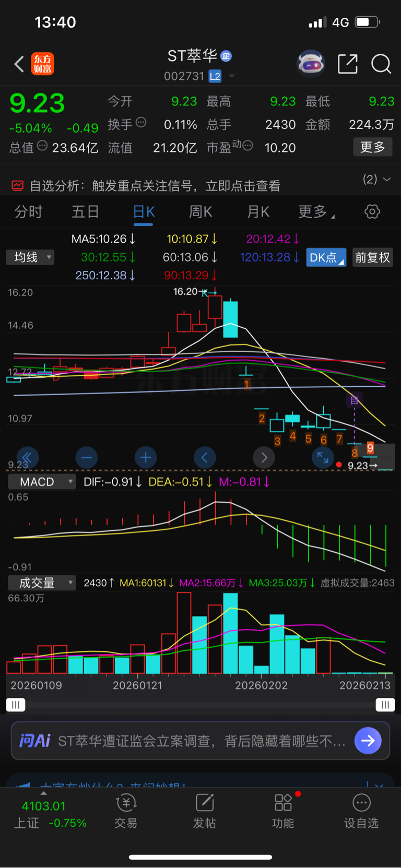Tap the back arrow icon
The width and height of the screenshot is (401, 868).
coord(19,64)
